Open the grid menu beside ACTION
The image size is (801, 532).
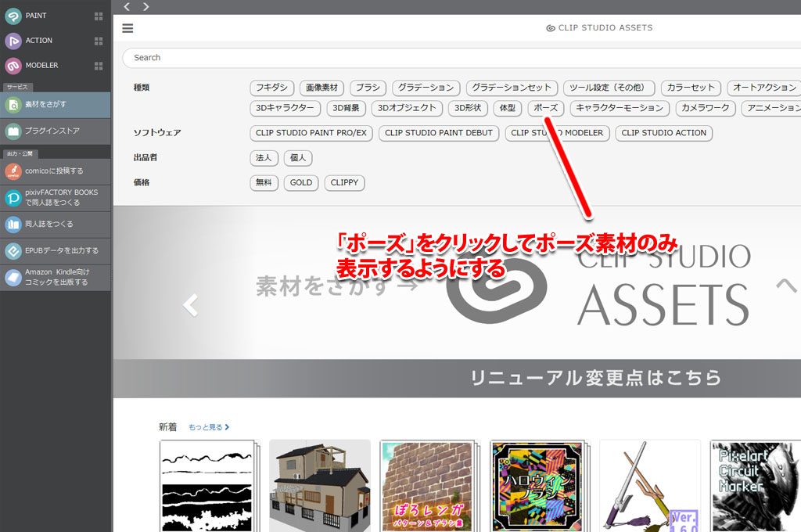coord(99,41)
